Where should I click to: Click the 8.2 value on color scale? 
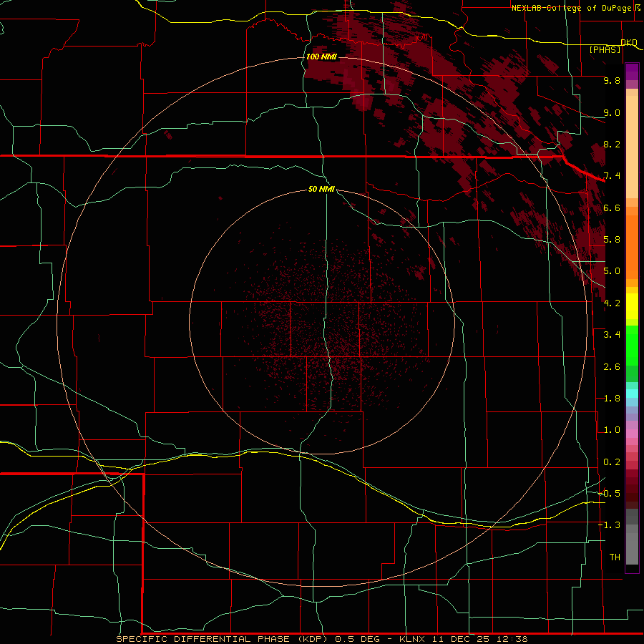612,144
